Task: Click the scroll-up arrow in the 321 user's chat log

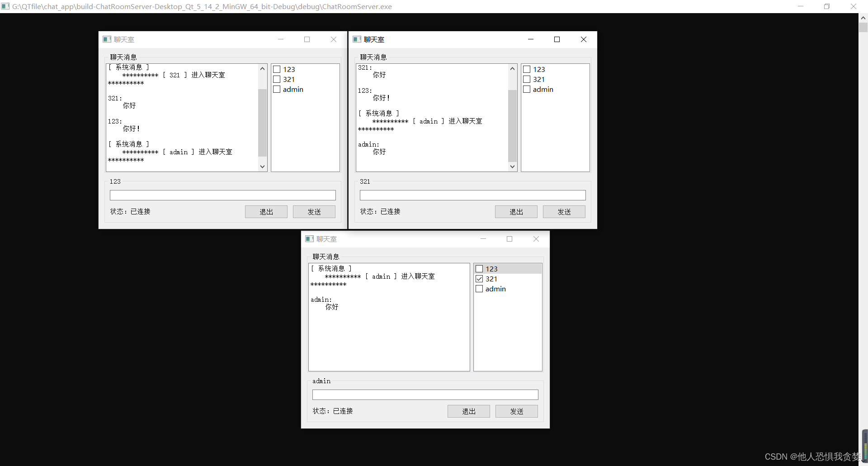Action: (512, 68)
